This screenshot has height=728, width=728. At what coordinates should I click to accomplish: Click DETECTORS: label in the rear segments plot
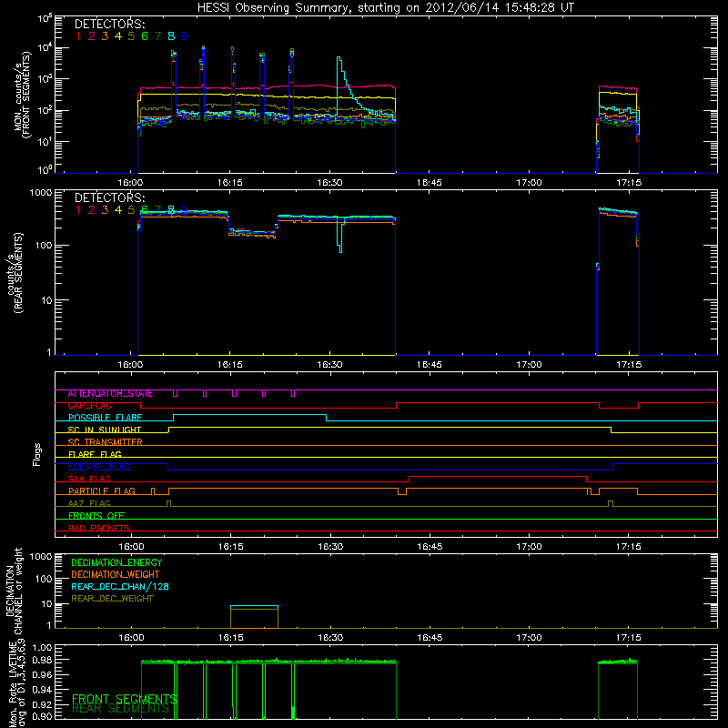click(x=109, y=197)
